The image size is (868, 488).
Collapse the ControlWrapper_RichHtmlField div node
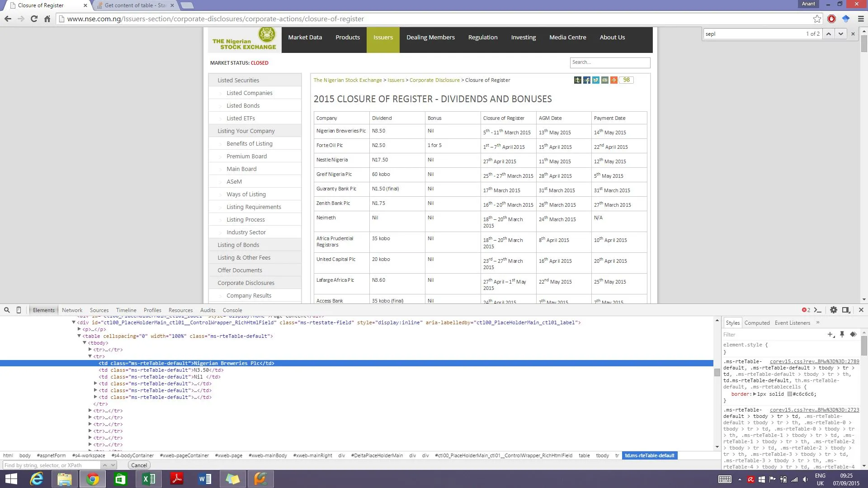(x=74, y=322)
